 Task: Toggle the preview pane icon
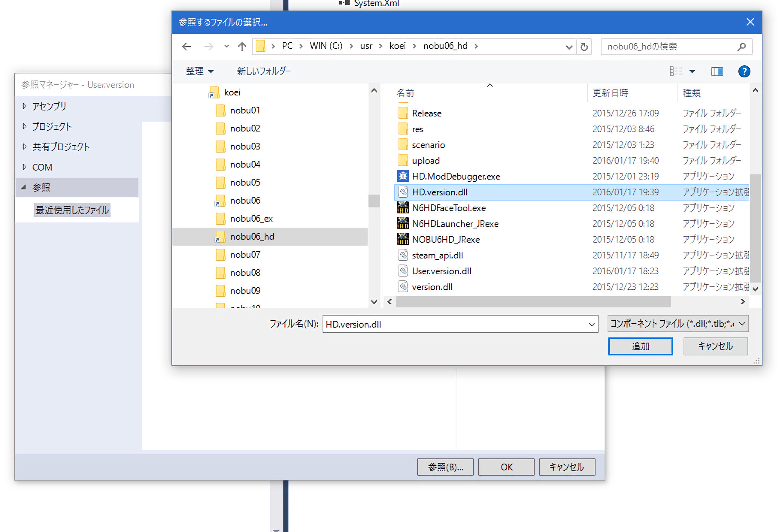[x=717, y=71]
